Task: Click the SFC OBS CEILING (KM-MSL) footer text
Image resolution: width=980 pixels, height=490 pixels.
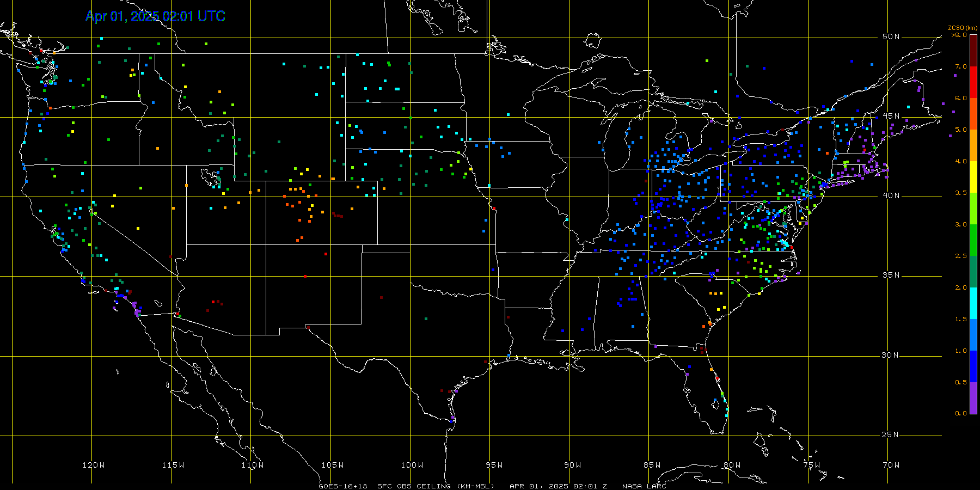Action: tap(436, 486)
